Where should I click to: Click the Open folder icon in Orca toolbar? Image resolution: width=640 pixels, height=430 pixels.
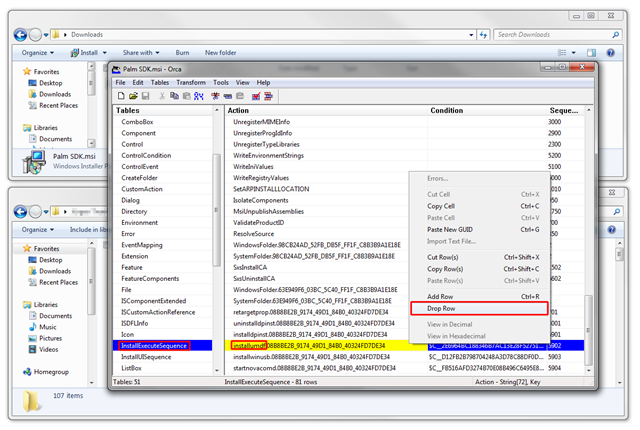pos(133,96)
